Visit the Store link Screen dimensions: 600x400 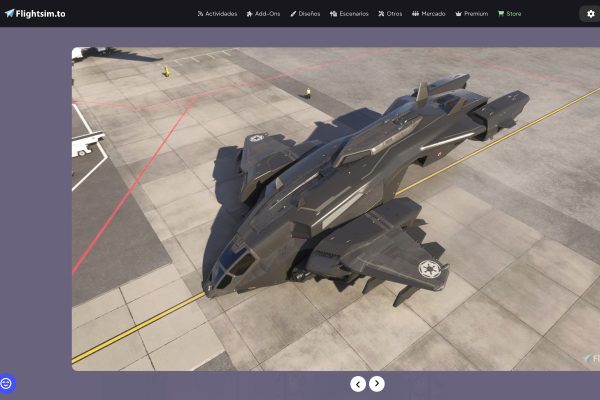509,14
